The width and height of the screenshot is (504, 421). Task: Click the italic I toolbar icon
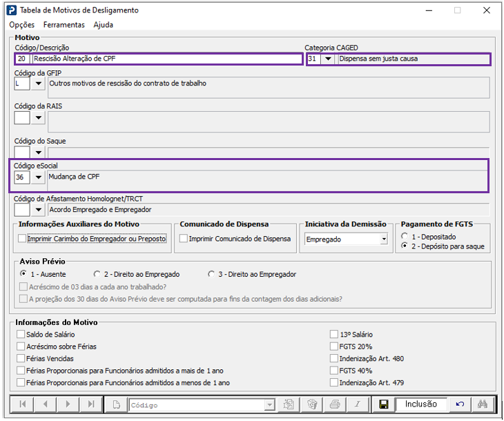(358, 404)
